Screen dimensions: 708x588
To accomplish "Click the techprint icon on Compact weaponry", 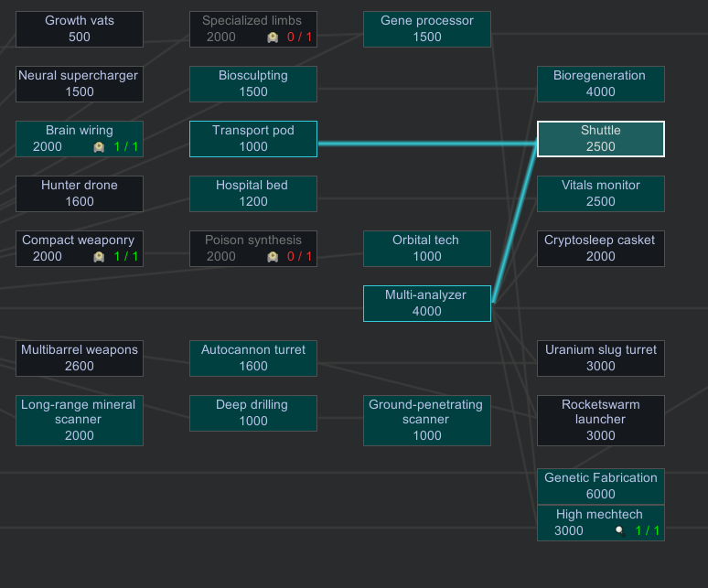I will pyautogui.click(x=99, y=257).
